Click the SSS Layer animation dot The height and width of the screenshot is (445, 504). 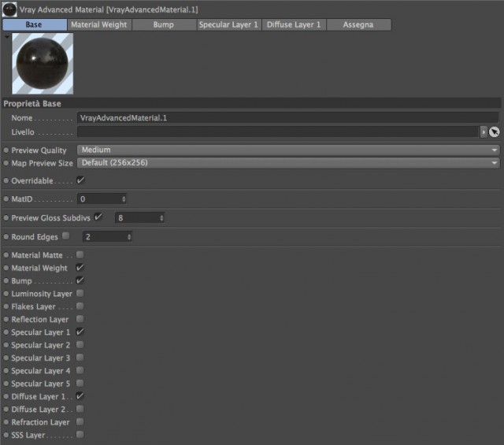6,436
